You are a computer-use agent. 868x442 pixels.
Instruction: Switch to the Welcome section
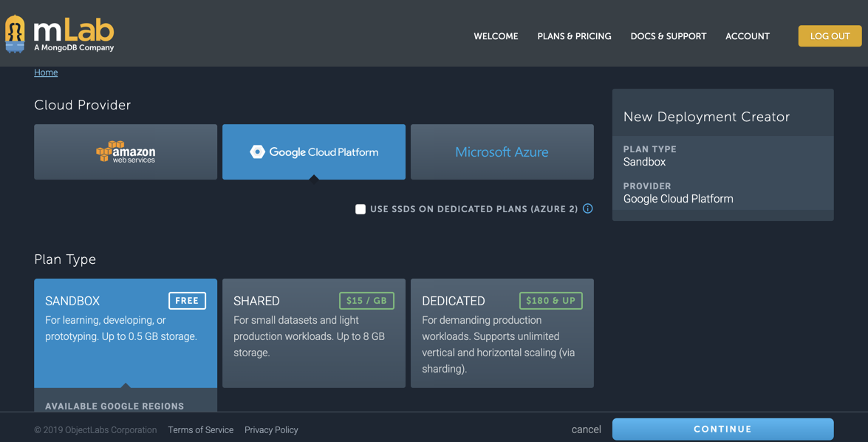496,35
